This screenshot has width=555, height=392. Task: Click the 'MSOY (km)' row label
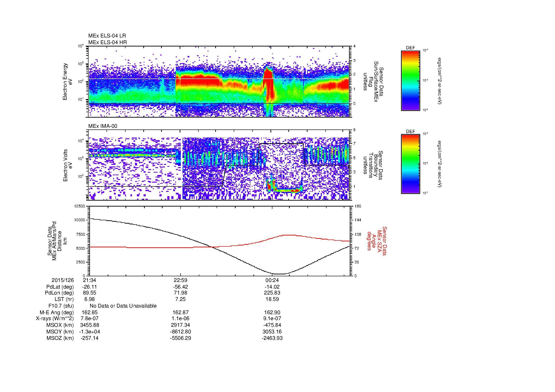pos(60,332)
